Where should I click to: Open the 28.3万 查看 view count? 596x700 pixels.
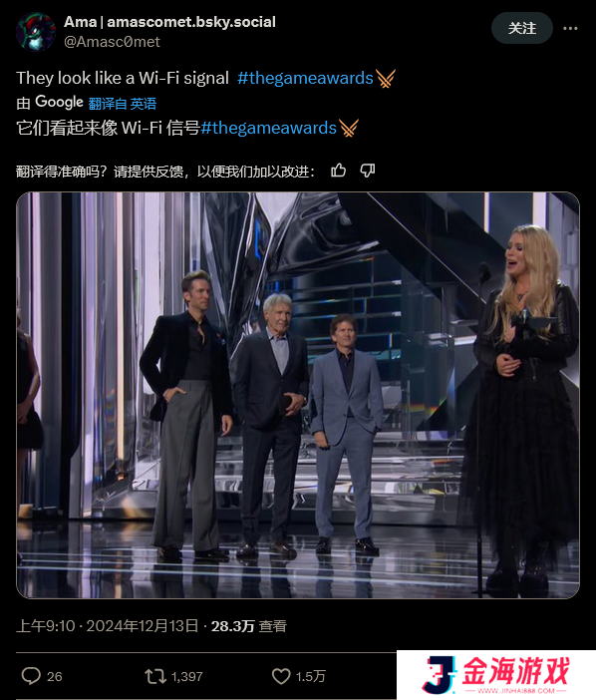click(248, 626)
